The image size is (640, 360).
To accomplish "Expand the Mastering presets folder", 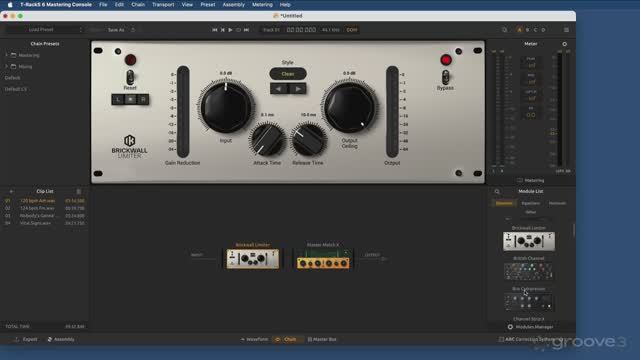I will coord(7,55).
